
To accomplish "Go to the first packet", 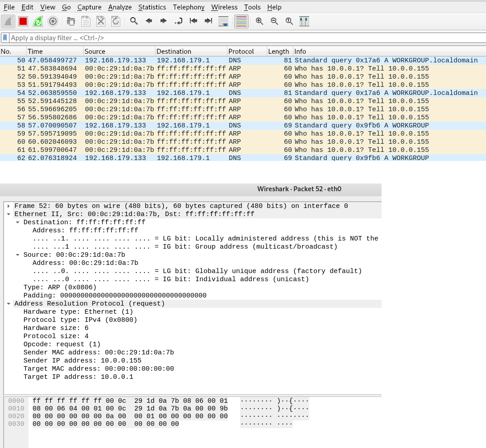I will pos(193,21).
